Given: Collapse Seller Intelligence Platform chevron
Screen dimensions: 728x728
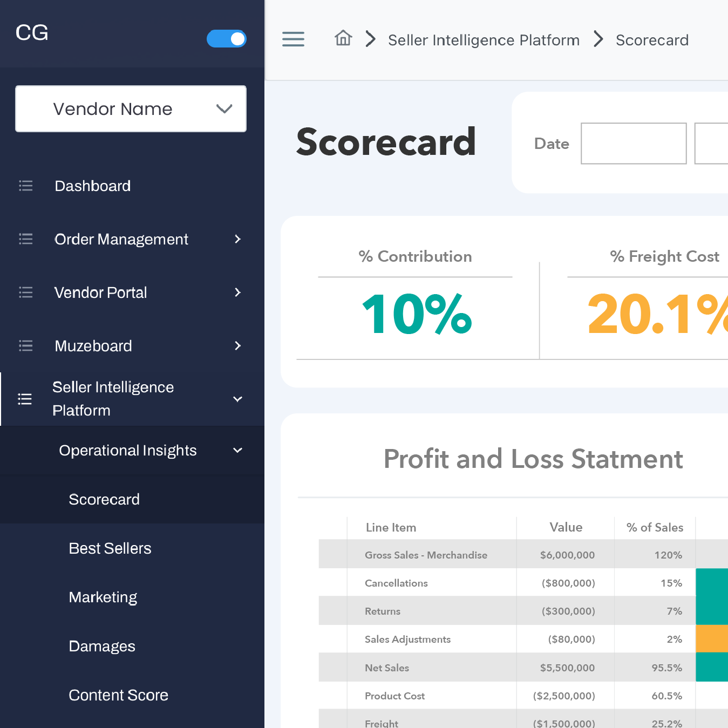Looking at the screenshot, I should [x=237, y=399].
